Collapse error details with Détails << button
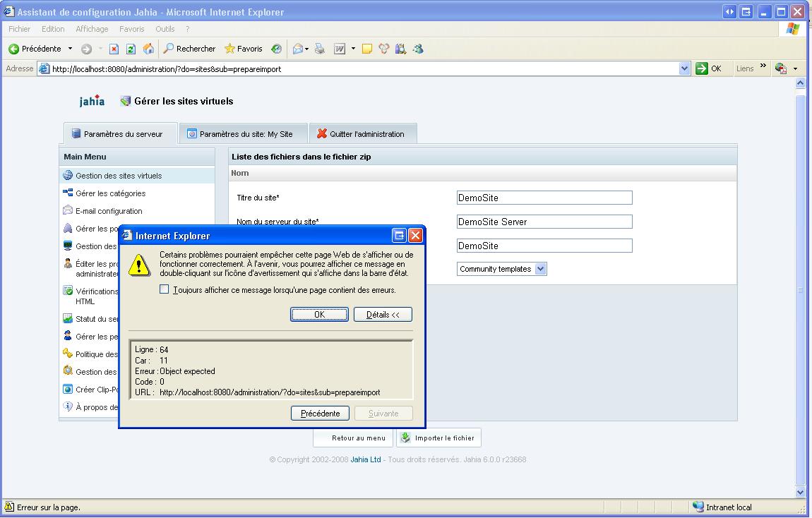812x518 pixels. (x=383, y=314)
